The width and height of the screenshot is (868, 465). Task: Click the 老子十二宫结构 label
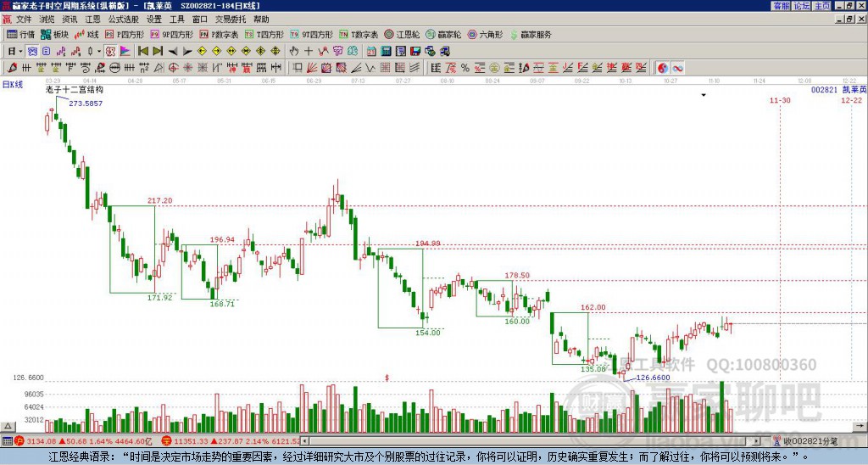coord(75,89)
